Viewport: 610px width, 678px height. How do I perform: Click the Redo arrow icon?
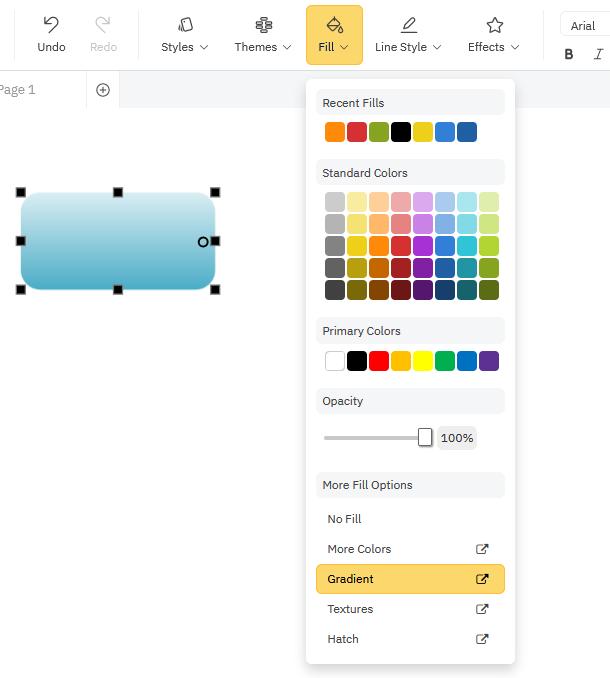(x=103, y=25)
